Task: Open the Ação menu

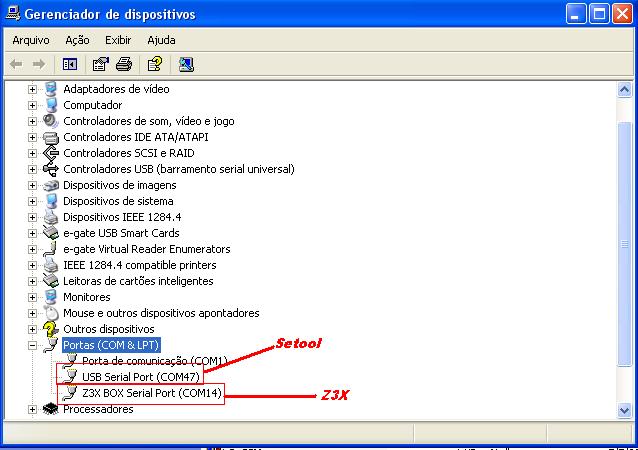Action: click(77, 40)
